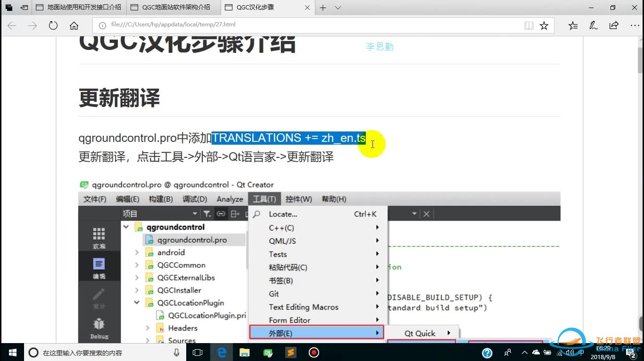Expand Text Editing Macros submenu
The image size is (644, 361).
318,307
